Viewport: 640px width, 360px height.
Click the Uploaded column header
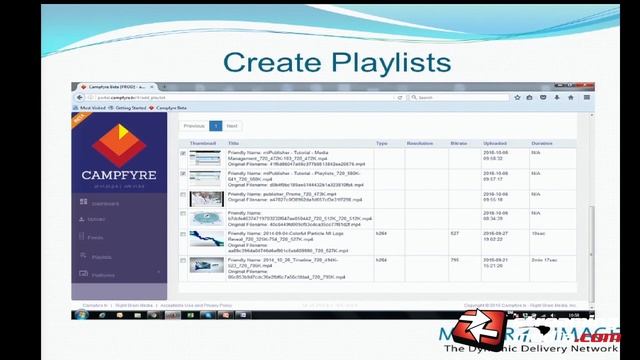[x=495, y=143]
